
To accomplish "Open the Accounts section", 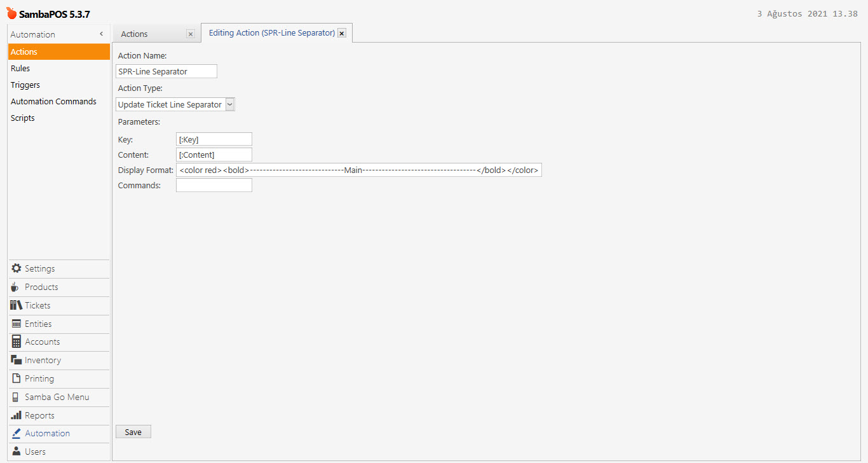I will [58, 342].
